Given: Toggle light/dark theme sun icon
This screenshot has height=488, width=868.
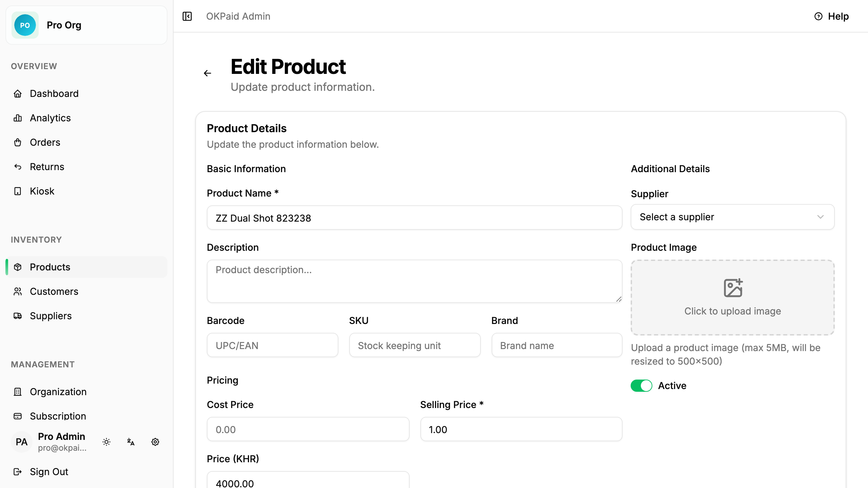Looking at the screenshot, I should (x=106, y=442).
